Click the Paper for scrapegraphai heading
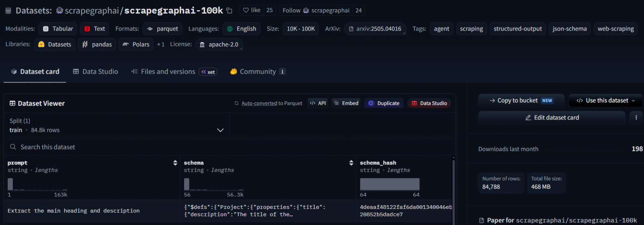 coord(558,220)
